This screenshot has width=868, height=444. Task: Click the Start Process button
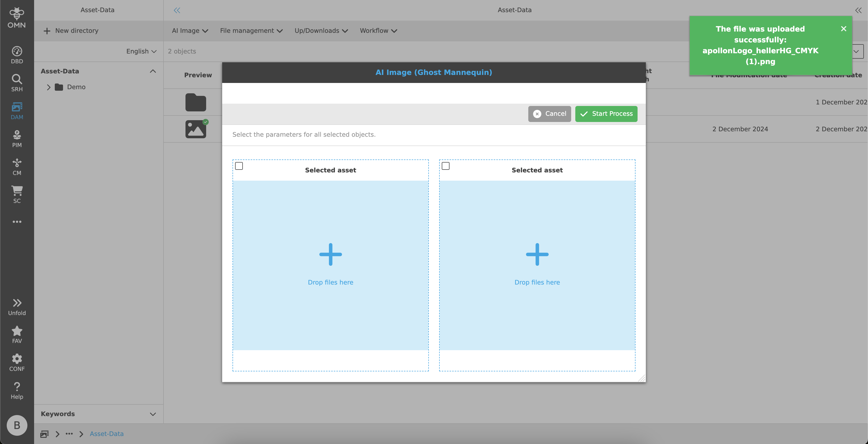[606, 114]
